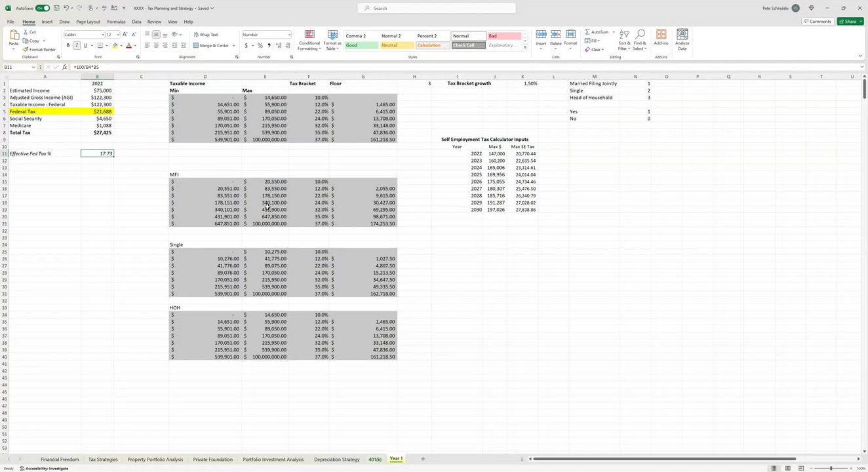This screenshot has width=868, height=472.
Task: Open Conditional Formatting icon
Action: coord(309,35)
